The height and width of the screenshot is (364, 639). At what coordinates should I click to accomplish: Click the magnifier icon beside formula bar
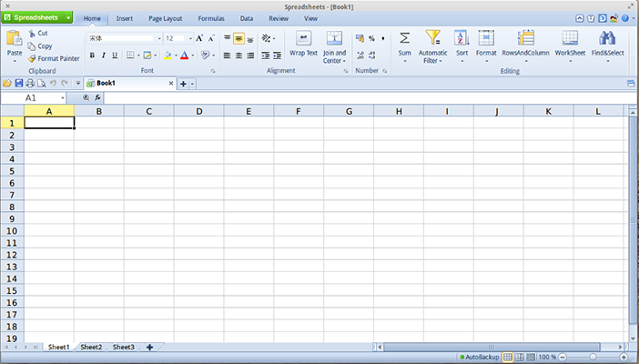pyautogui.click(x=86, y=98)
